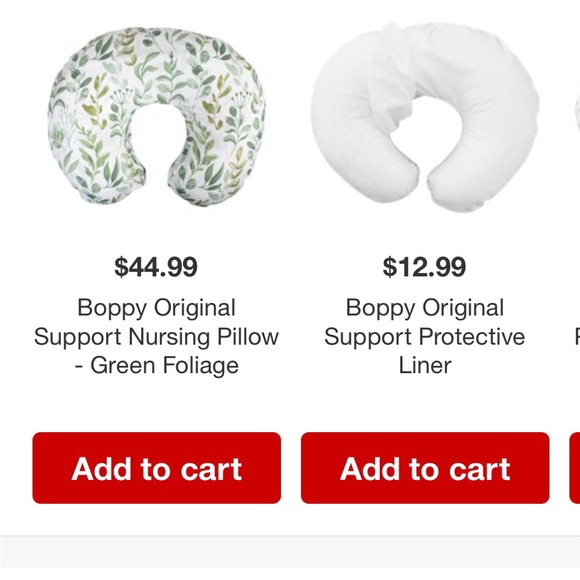The height and width of the screenshot is (580, 580).
Task: Click 'Boppy Original' above Support Nursing Pillow
Action: coord(156,308)
